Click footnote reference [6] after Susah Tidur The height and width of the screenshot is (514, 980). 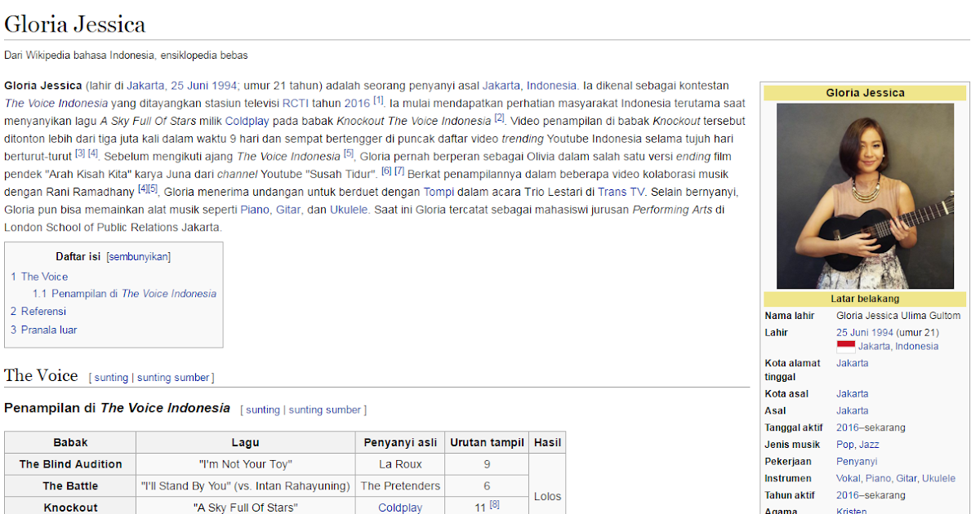coord(387,171)
